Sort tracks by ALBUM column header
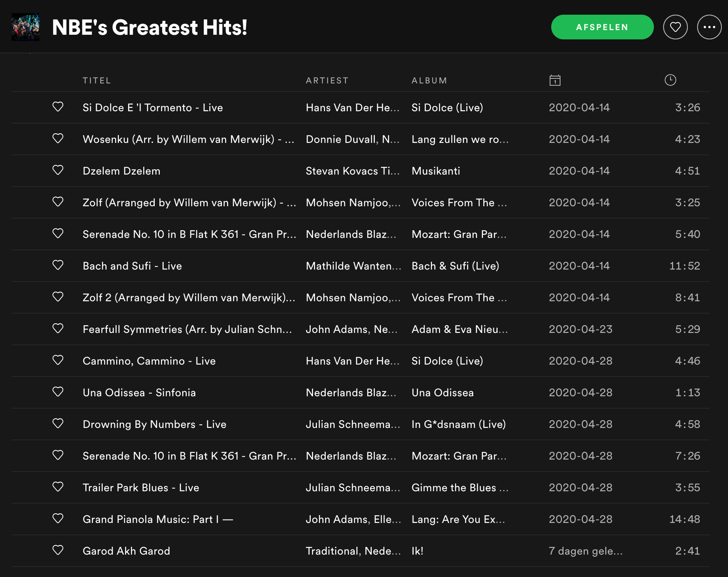This screenshot has width=728, height=577. tap(429, 80)
